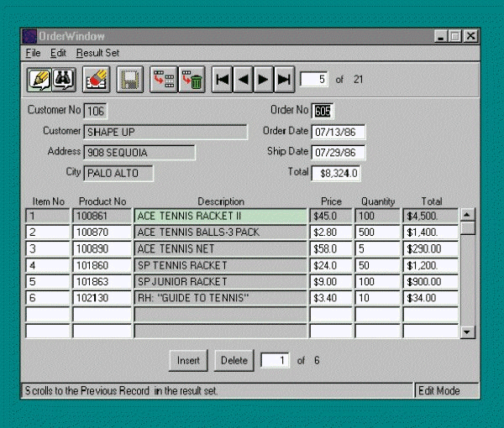Open the File menu
Image resolution: width=504 pixels, height=428 pixels.
33,53
